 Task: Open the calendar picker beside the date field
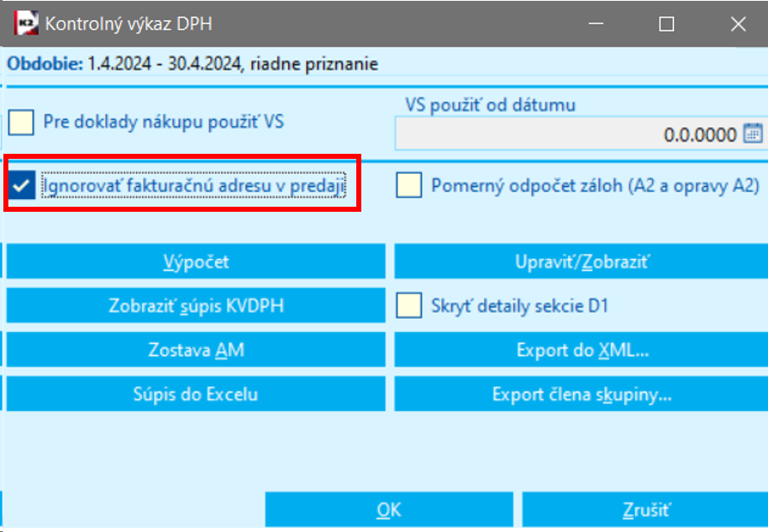(x=752, y=134)
